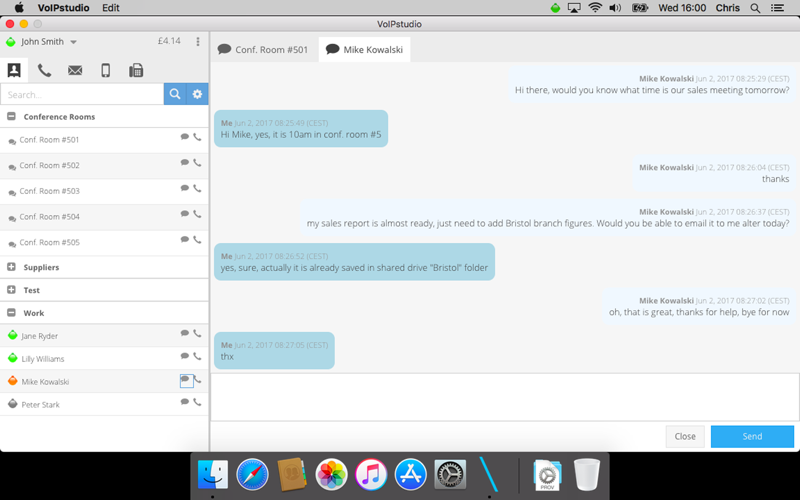Start chat with Conf. Room #504
800x500 pixels.
coord(185,213)
